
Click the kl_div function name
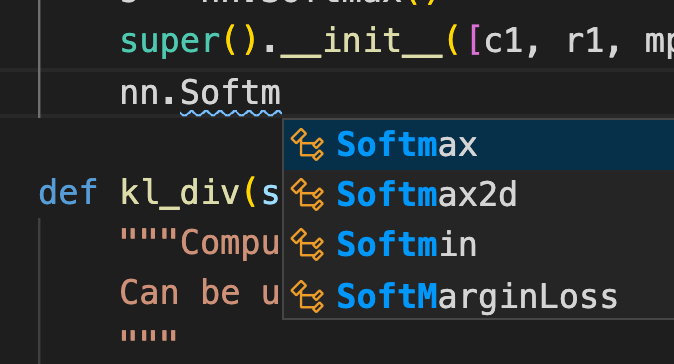[180, 193]
